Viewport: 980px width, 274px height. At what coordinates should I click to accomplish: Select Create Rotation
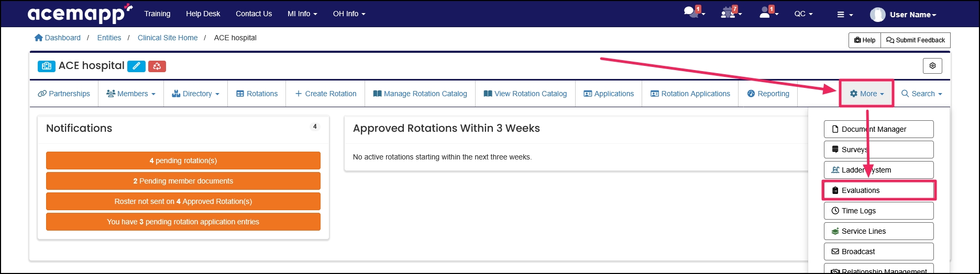(325, 94)
